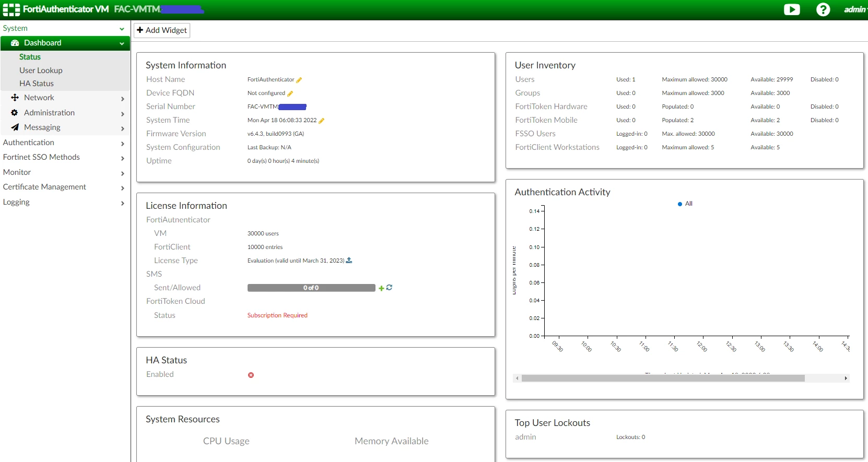The image size is (868, 462).
Task: Click the System Resources widget title
Action: click(x=183, y=419)
